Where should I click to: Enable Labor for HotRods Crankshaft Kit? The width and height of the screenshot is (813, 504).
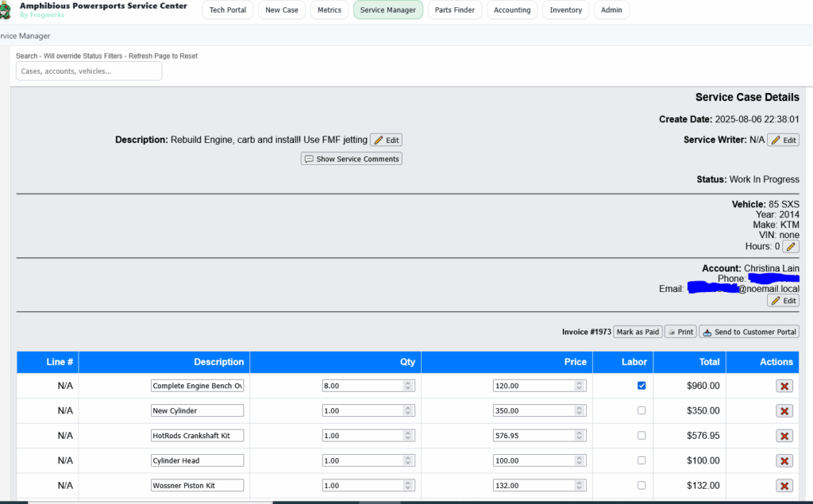click(x=642, y=436)
